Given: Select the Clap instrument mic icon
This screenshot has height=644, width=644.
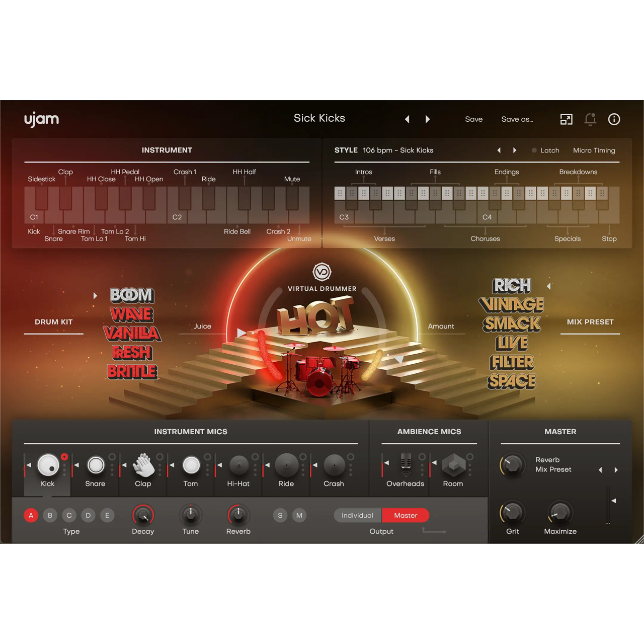Looking at the screenshot, I should coord(143,465).
